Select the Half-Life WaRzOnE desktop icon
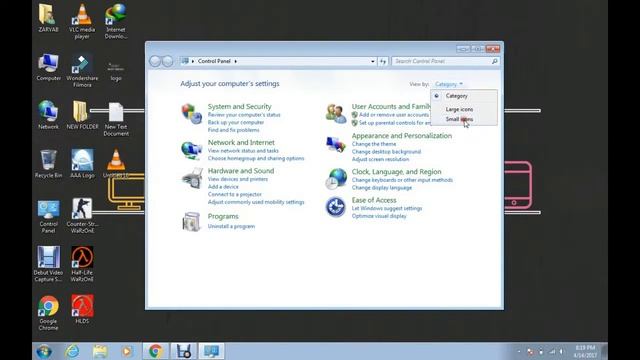This screenshot has width=640, height=360. pyautogui.click(x=82, y=264)
